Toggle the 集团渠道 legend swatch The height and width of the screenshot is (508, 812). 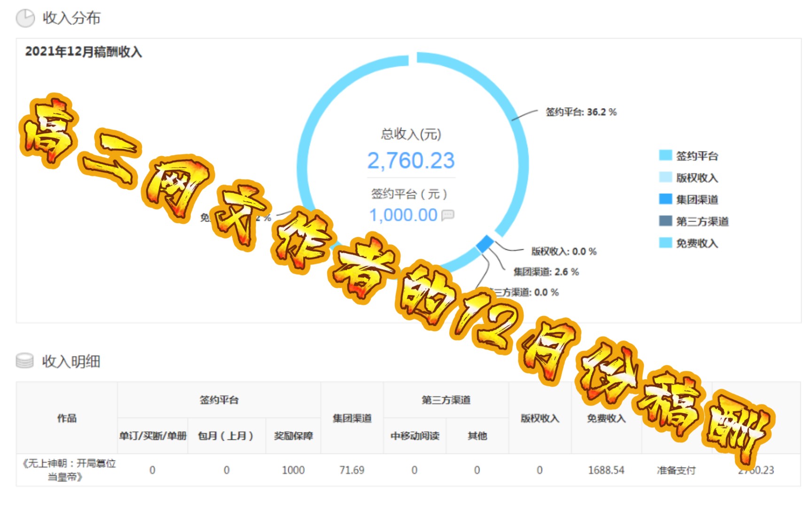(665, 199)
